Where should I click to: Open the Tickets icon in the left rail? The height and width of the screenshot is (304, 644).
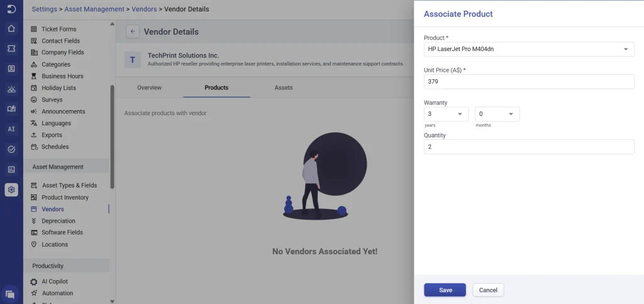point(11,48)
